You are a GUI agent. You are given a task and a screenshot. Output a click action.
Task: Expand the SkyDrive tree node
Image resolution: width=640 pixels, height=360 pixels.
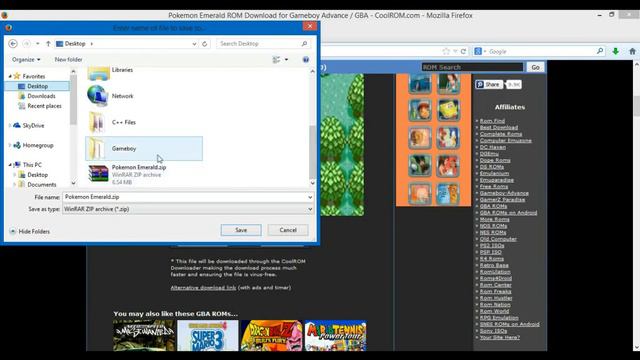coord(10,125)
